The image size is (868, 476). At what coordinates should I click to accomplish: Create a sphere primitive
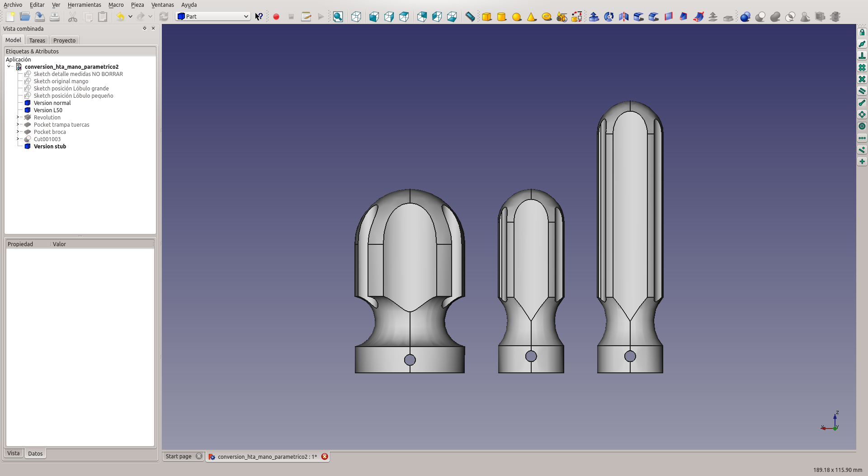click(517, 17)
